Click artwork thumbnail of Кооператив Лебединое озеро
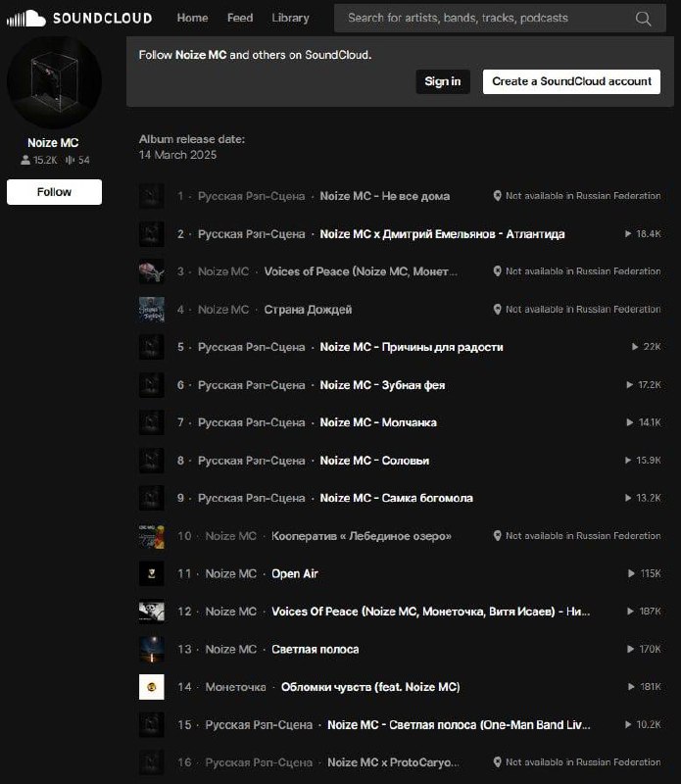The height and width of the screenshot is (784, 681). tap(152, 536)
